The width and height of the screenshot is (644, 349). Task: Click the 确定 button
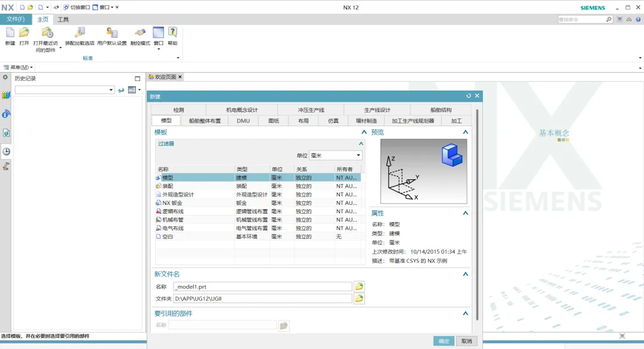[x=444, y=341]
